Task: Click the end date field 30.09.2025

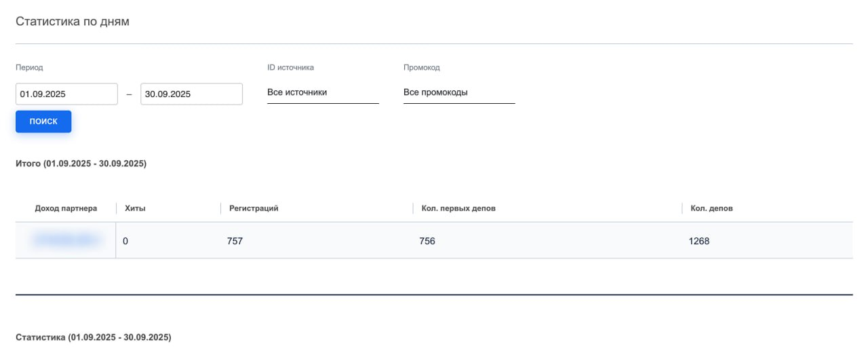Action: 191,94
